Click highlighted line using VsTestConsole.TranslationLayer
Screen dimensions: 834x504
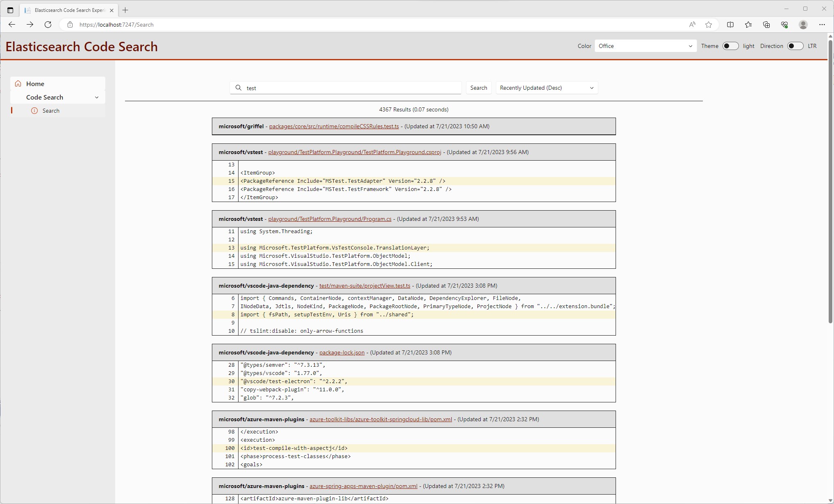pyautogui.click(x=414, y=247)
